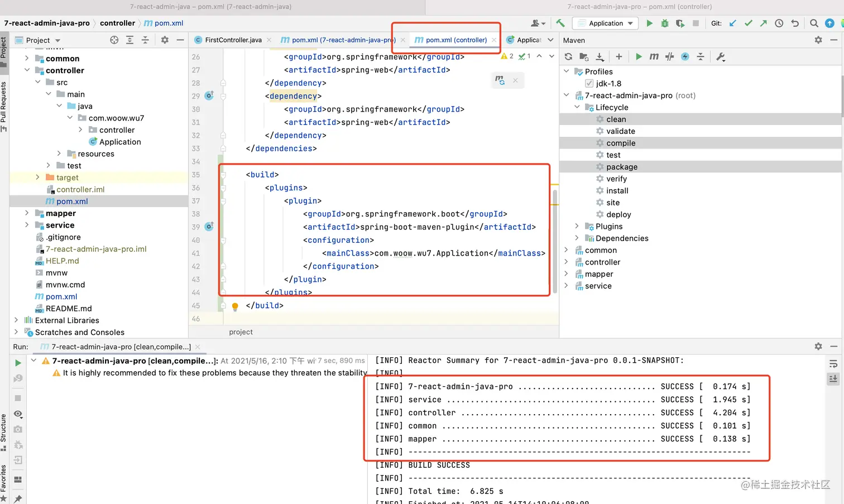Expand the target folder
This screenshot has height=504, width=844.
click(x=37, y=177)
